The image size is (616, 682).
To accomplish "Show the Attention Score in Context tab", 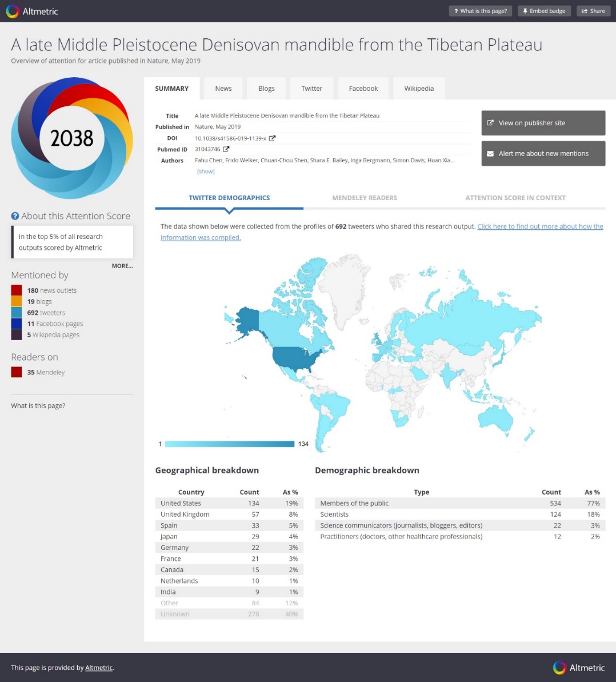I will 515,198.
